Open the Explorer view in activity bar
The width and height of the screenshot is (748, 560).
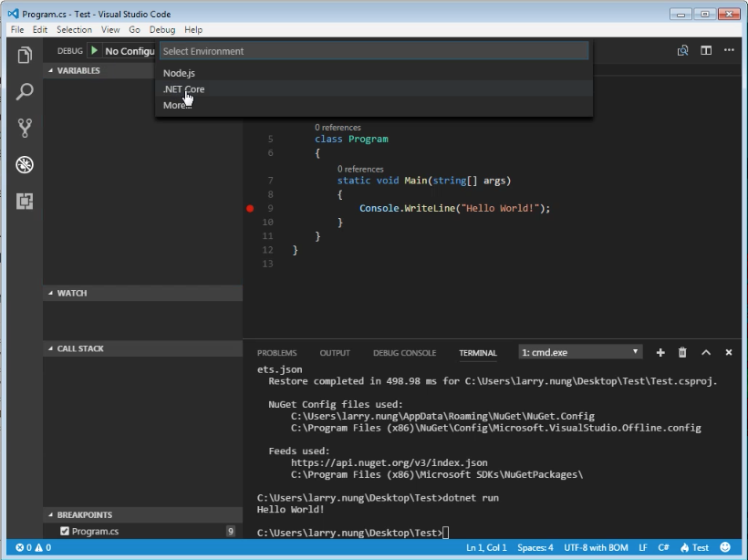[25, 55]
